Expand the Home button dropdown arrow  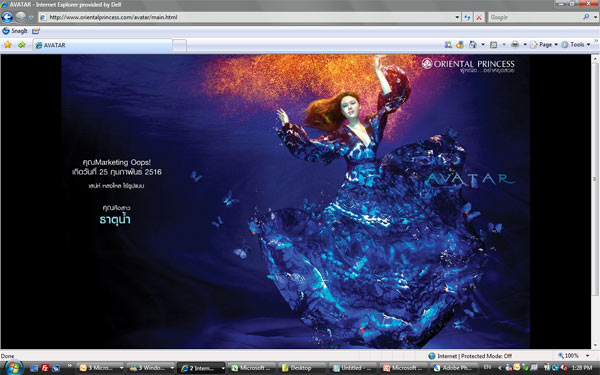click(x=483, y=45)
